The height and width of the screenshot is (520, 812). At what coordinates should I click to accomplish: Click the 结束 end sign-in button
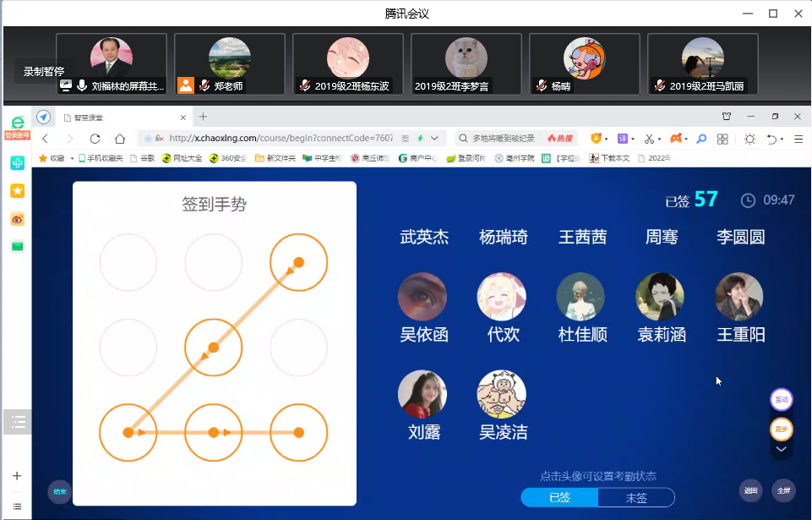pyautogui.click(x=59, y=491)
